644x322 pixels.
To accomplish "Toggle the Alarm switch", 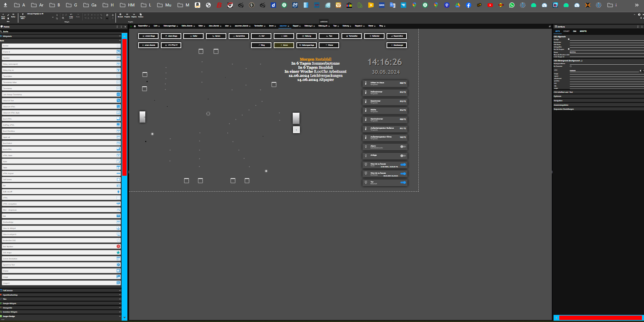I will [403, 147].
